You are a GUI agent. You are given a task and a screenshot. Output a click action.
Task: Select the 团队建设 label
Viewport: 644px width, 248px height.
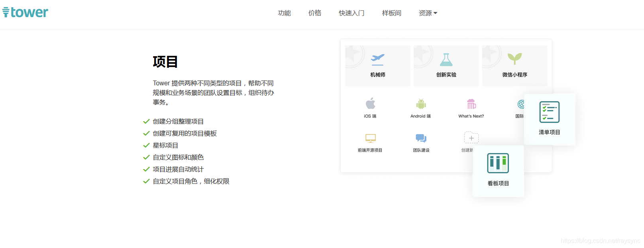click(x=421, y=150)
